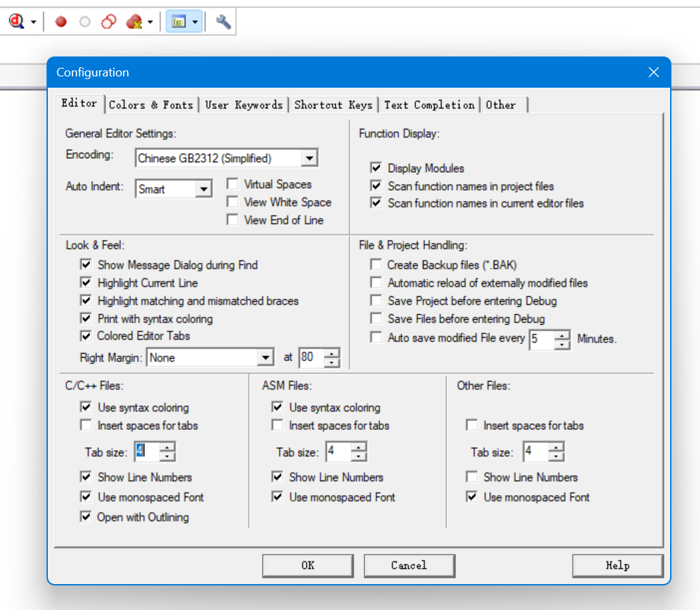Uncheck Display Modules
The height and width of the screenshot is (610, 700).
pyautogui.click(x=376, y=168)
